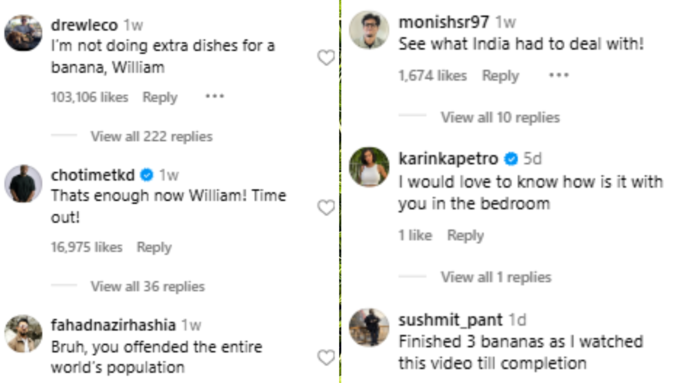This screenshot has height=383, width=680.
Task: Expand View all 36 replies
Action: 147,287
